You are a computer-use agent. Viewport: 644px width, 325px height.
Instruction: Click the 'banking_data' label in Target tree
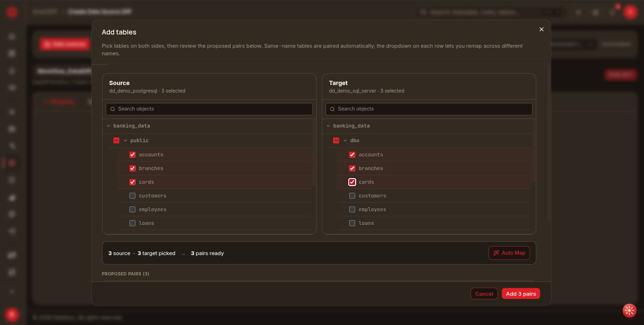(x=352, y=126)
